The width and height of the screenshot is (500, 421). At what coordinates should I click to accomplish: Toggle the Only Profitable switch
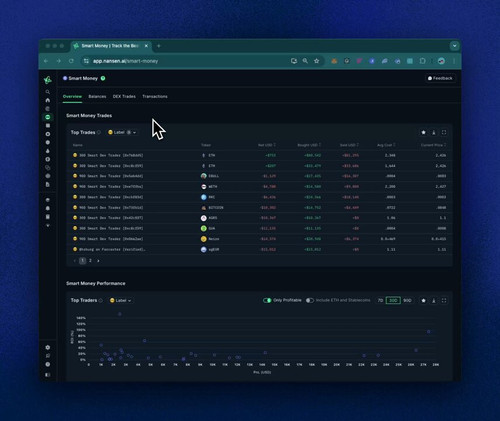tap(267, 300)
